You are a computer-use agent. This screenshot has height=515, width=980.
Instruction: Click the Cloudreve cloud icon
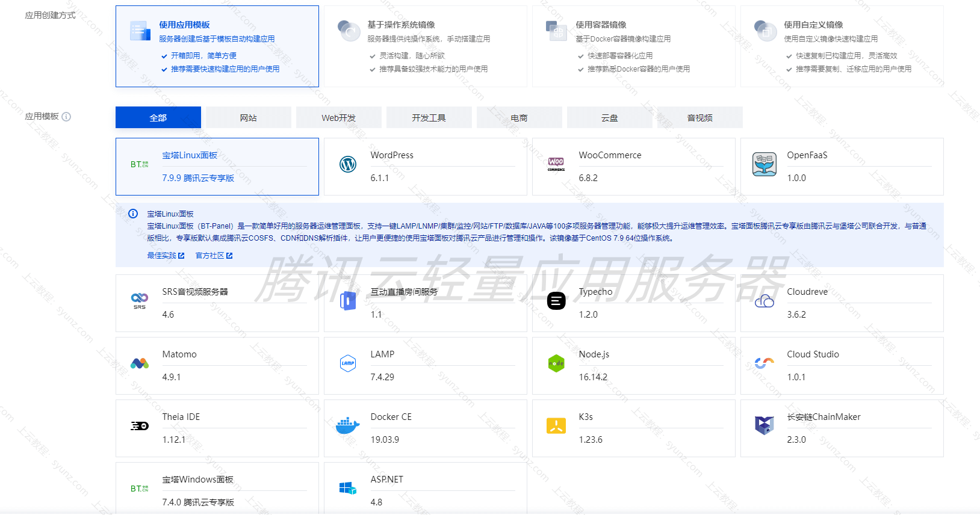pos(764,301)
